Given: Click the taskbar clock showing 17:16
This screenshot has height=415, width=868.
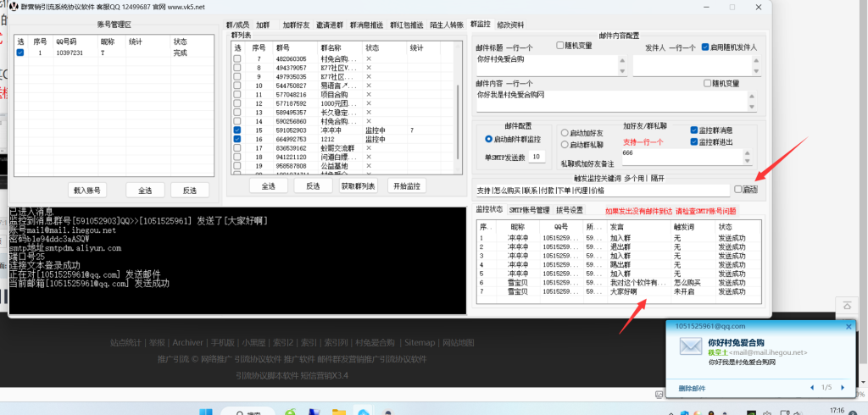Looking at the screenshot, I should 837,411.
